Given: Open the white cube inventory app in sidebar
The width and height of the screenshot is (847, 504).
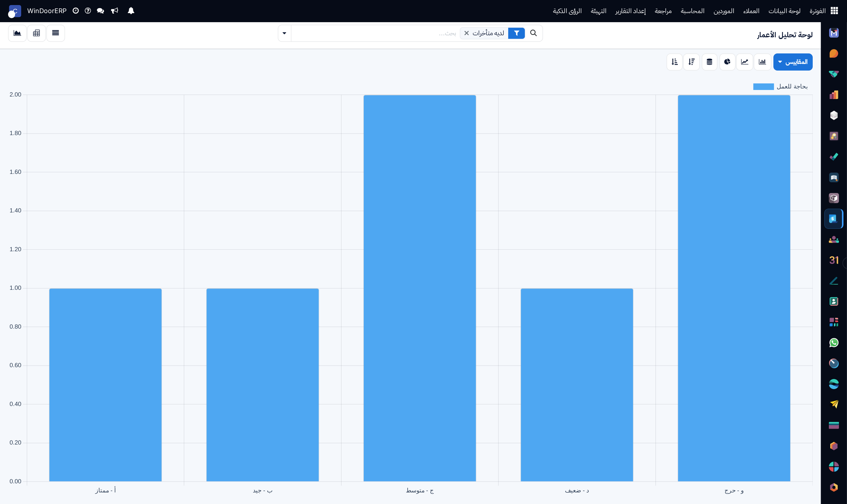Looking at the screenshot, I should point(834,115).
